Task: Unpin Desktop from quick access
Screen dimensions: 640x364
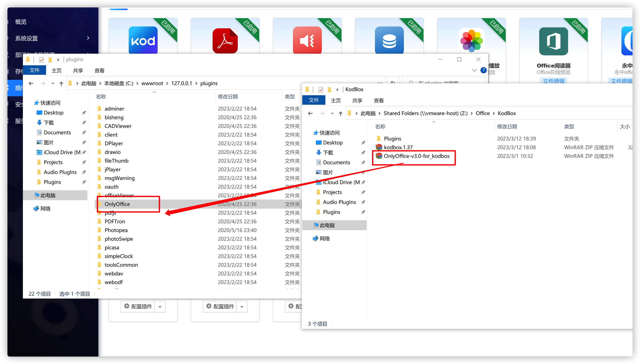Action: pos(84,113)
